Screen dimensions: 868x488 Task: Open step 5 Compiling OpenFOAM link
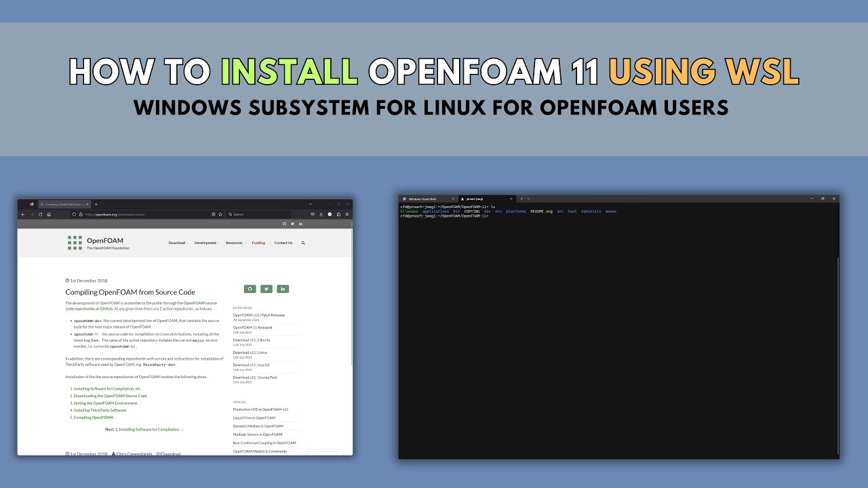pyautogui.click(x=94, y=418)
